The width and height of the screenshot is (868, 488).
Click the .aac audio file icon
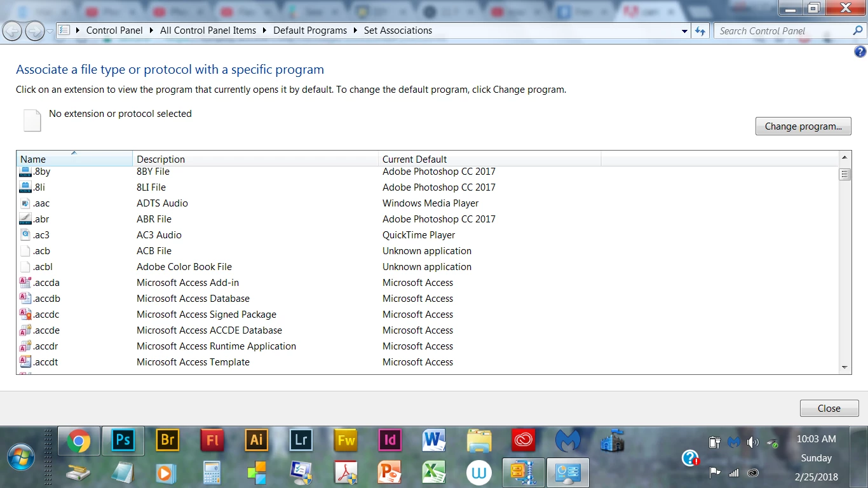click(x=25, y=203)
